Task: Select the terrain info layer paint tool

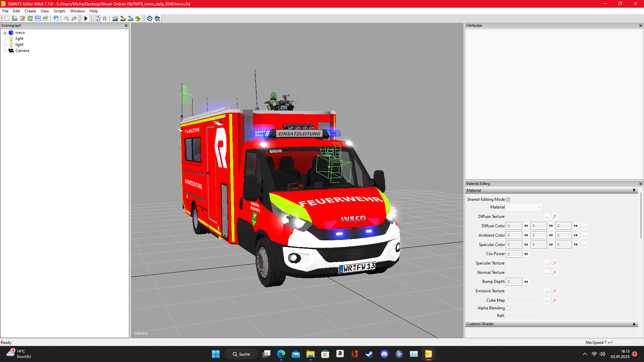Action: click(x=130, y=18)
